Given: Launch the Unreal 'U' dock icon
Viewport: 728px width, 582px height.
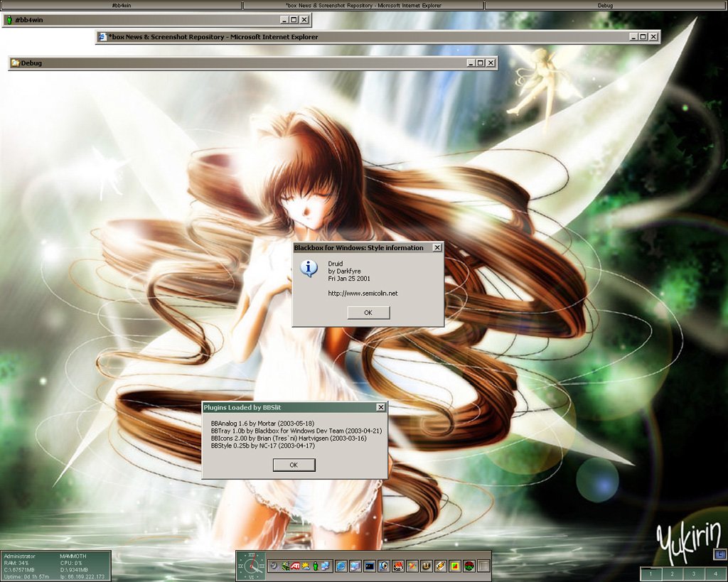Looking at the screenshot, I should pos(427,566).
